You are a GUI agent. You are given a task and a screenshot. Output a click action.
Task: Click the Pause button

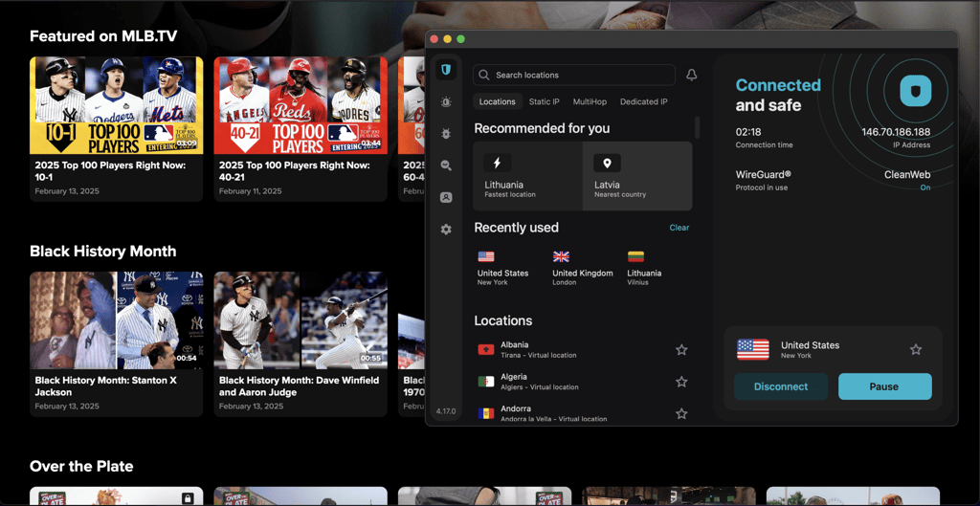tap(884, 386)
